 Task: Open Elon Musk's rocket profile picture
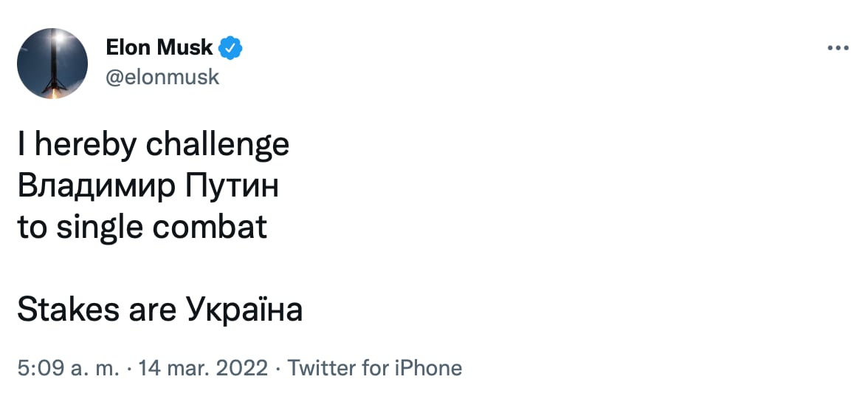tap(52, 64)
